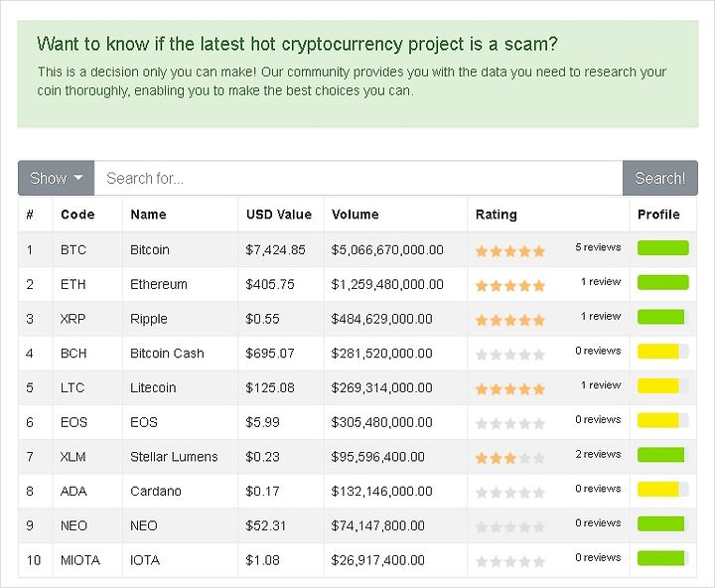Open the 1 review link for Ethereum

pos(601,281)
